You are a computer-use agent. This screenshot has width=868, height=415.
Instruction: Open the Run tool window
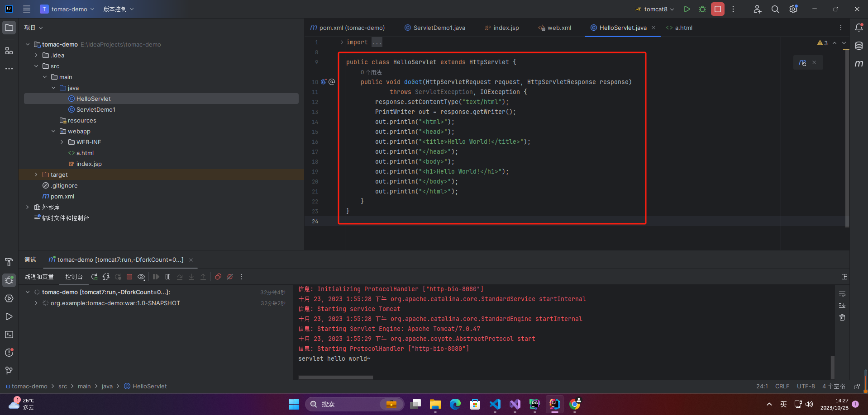[x=9, y=316]
